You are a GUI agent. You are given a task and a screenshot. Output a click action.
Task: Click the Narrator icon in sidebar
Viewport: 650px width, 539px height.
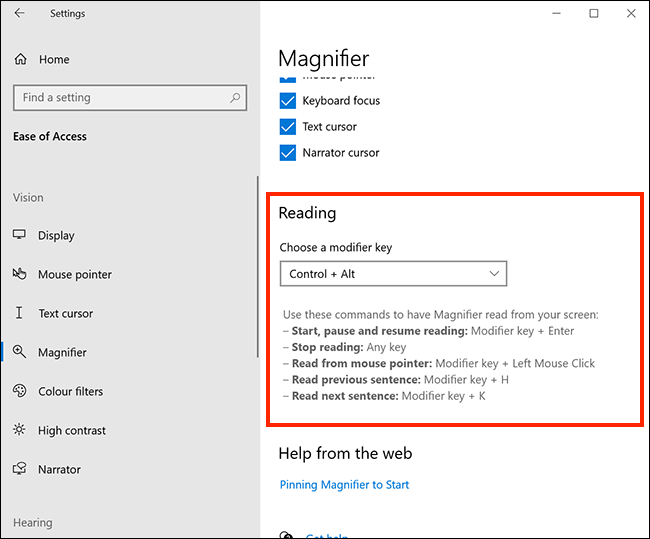(19, 469)
